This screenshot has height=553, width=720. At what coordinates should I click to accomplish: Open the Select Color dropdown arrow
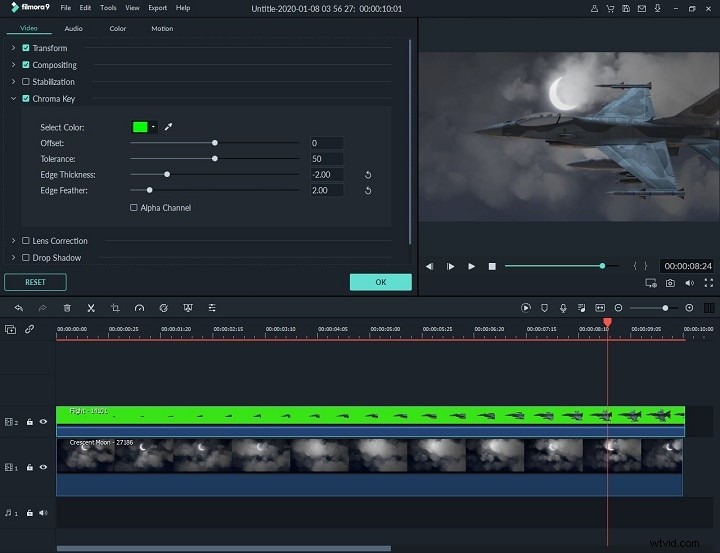[153, 127]
